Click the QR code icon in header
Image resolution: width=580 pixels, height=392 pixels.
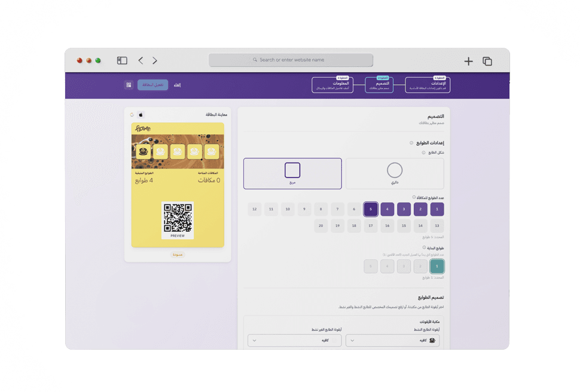[x=129, y=85]
